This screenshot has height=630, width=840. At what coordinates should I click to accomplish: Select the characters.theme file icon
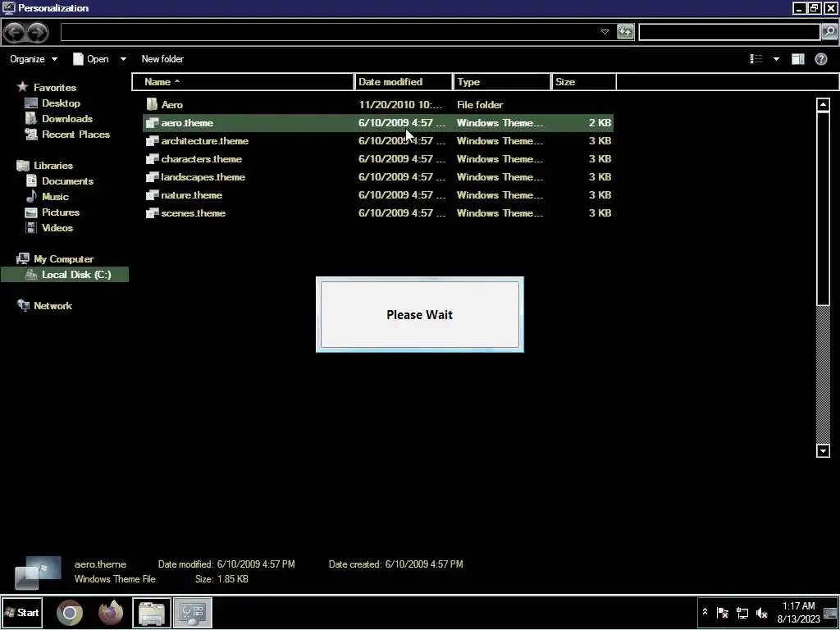[152, 159]
